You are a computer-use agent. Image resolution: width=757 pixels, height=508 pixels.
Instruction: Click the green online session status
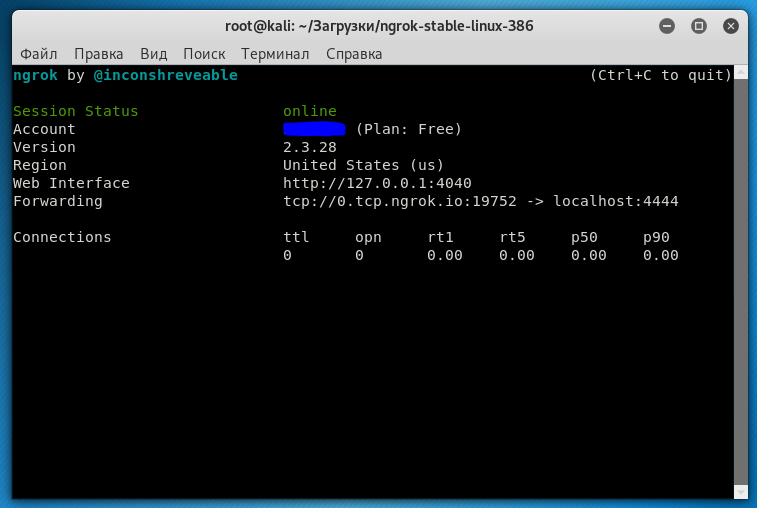point(310,111)
